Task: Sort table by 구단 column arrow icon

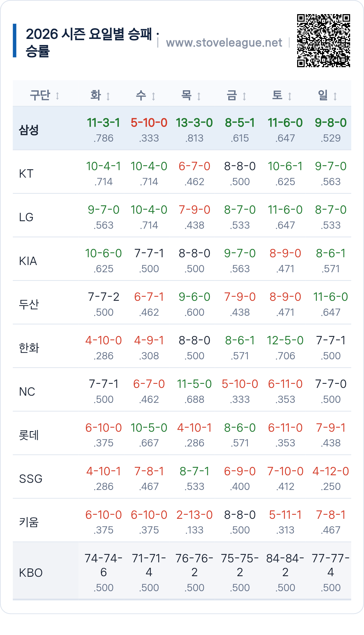Action: coord(57,96)
